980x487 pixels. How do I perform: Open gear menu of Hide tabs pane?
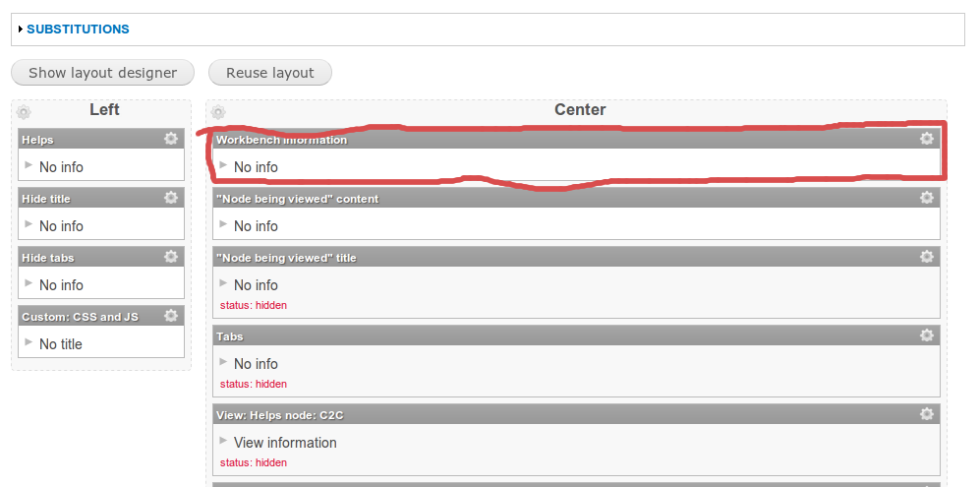(x=171, y=256)
